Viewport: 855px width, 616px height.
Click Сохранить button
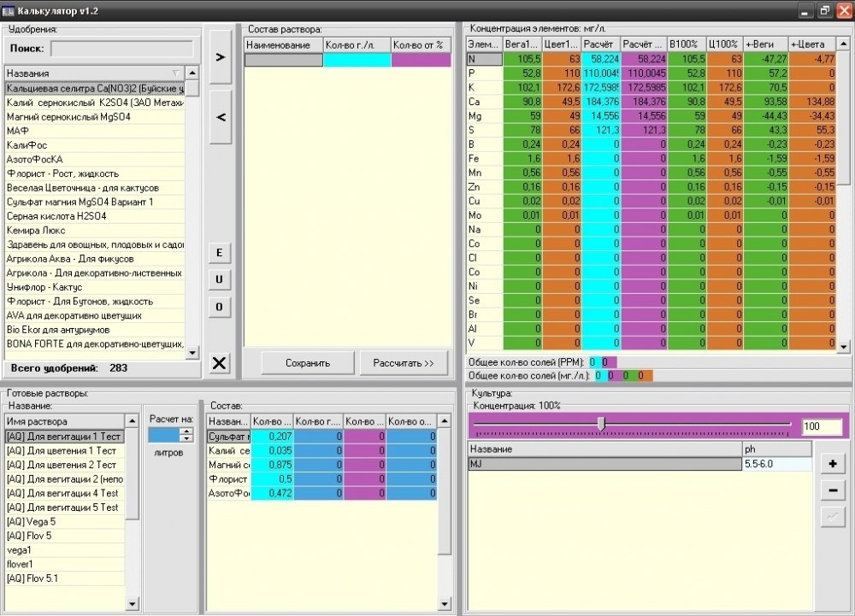pos(308,363)
